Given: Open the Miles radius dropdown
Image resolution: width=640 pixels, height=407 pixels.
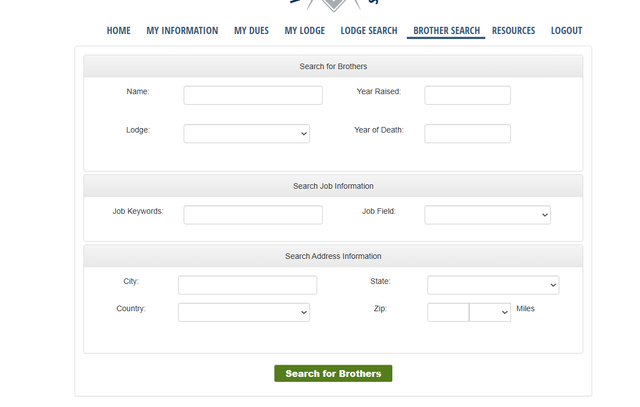Looking at the screenshot, I should point(490,312).
